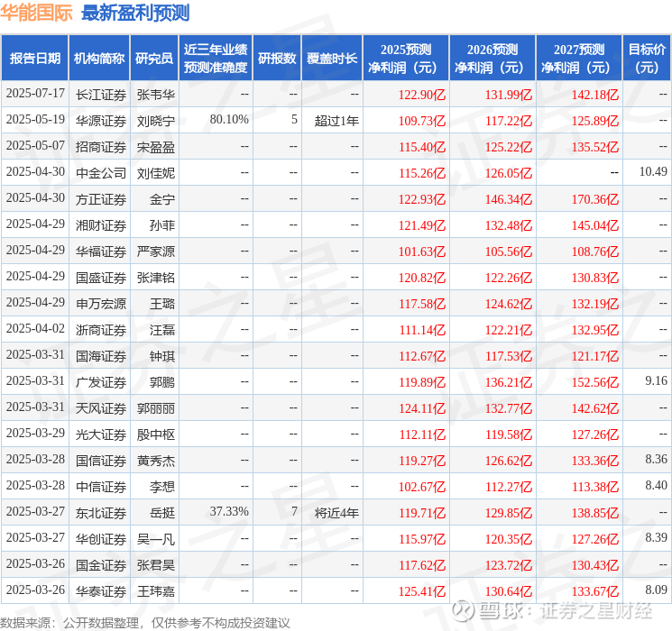Select the 天风证券 institution cell
Image resolution: width=672 pixels, height=631 pixels.
101,408
